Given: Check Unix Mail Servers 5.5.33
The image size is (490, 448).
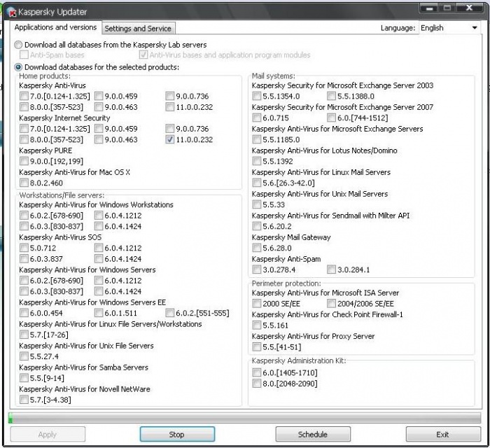Looking at the screenshot, I should 257,204.
